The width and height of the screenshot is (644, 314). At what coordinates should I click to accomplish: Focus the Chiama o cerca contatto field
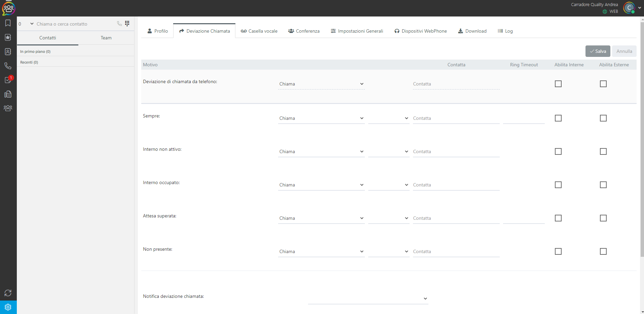[75, 24]
